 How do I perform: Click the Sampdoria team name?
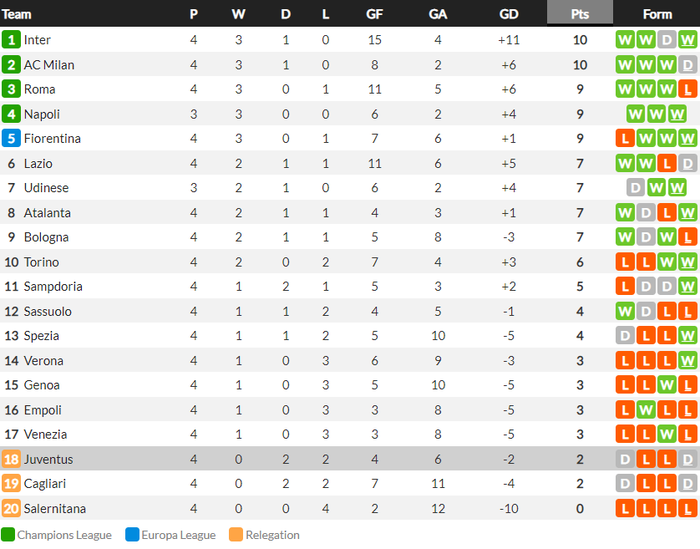point(53,287)
